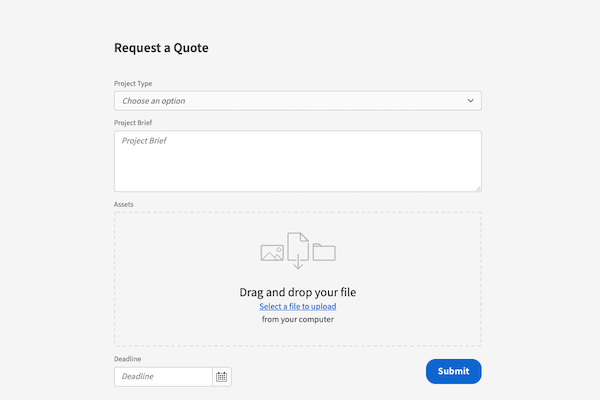Click "Select a file to upload" link
This screenshot has width=600, height=400.
tap(298, 306)
